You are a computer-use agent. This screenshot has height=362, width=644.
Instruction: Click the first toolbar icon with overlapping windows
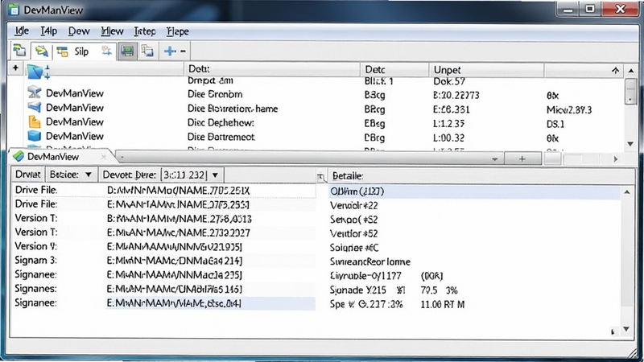19,51
